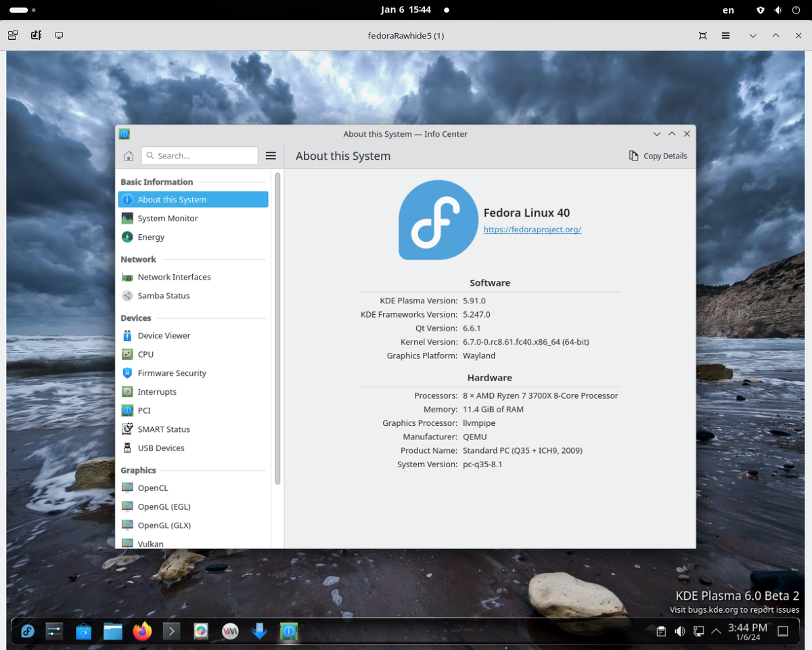Launch Firefox from the taskbar
This screenshot has width=812, height=650.
pyautogui.click(x=142, y=632)
